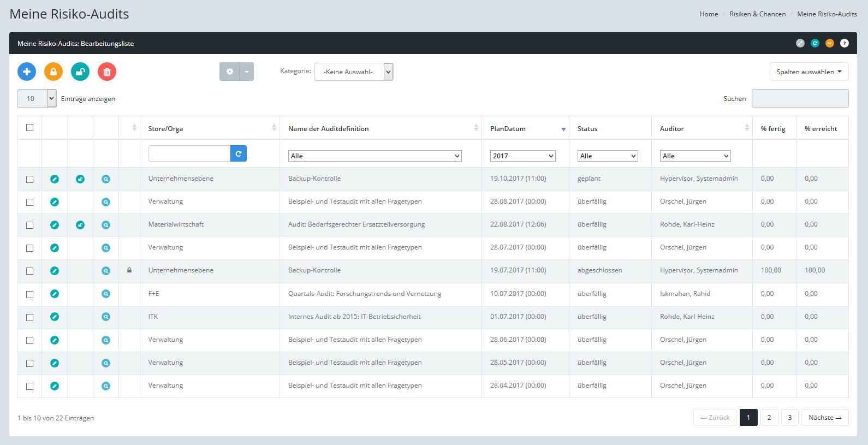Image resolution: width=868 pixels, height=445 pixels.
Task: Click the help question mark icon in header
Action: 844,43
